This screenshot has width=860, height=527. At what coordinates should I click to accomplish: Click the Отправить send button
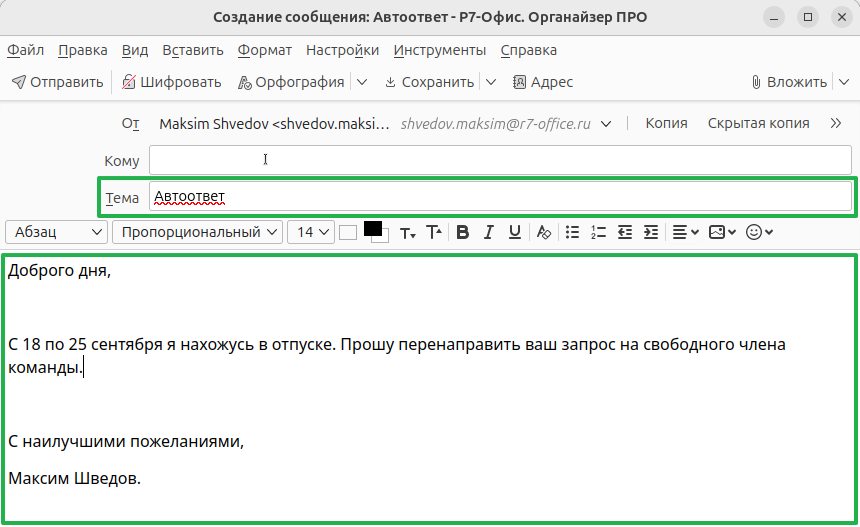click(57, 82)
